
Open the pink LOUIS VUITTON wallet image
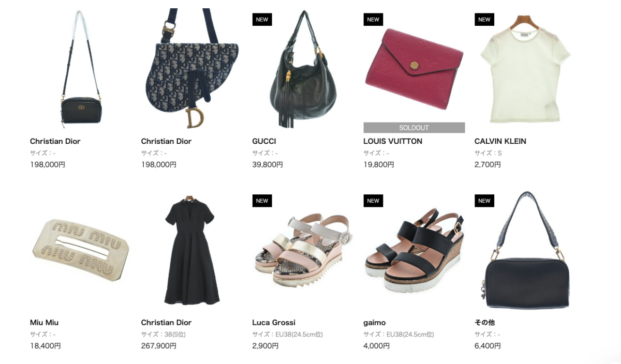click(414, 69)
